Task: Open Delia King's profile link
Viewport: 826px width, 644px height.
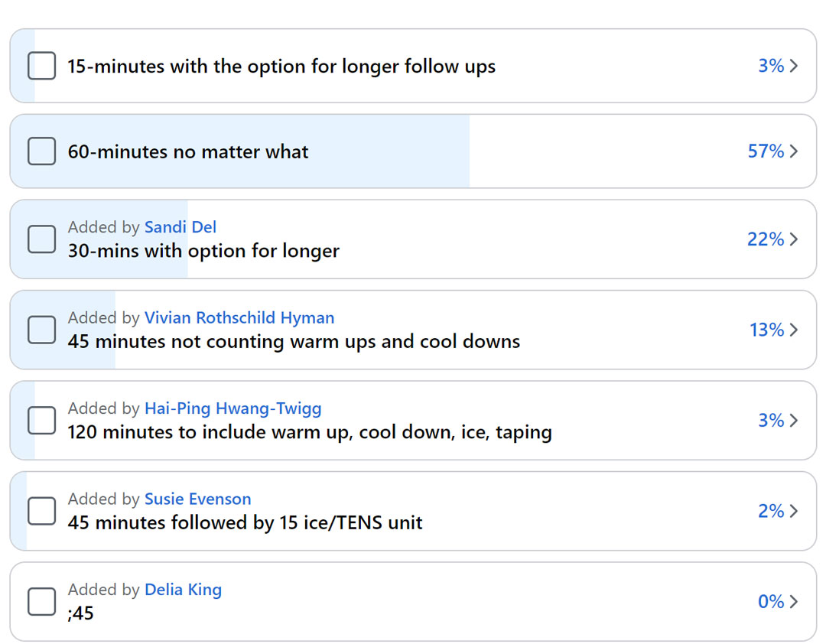Action: pos(183,590)
